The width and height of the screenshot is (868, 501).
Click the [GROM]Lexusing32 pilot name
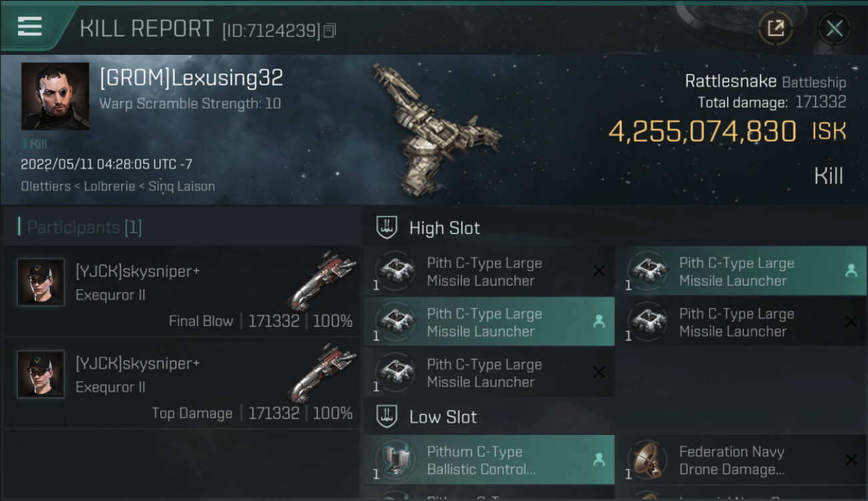[191, 78]
